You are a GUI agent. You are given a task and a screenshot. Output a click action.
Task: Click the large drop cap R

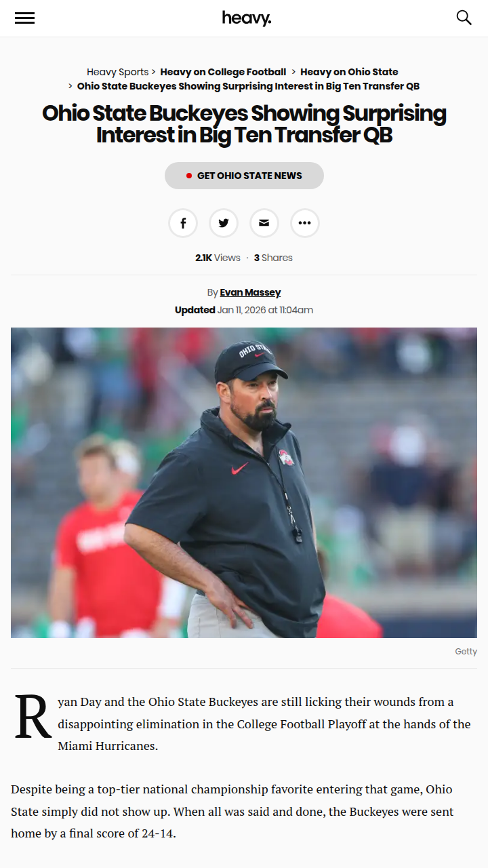pos(33,716)
